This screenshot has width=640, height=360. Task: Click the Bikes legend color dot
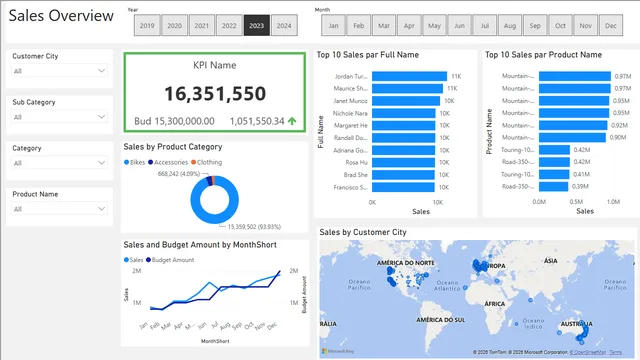(127, 162)
